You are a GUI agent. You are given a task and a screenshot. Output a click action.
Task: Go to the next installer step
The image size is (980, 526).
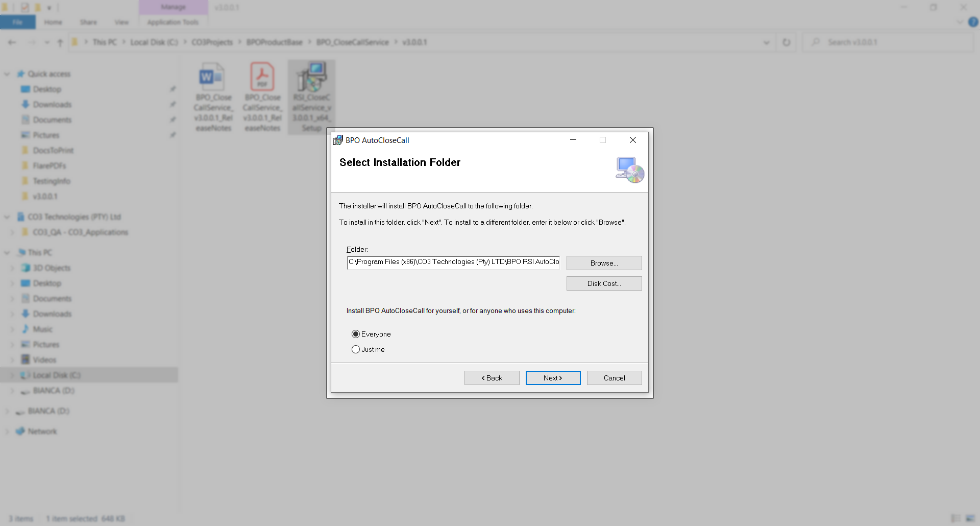tap(553, 378)
